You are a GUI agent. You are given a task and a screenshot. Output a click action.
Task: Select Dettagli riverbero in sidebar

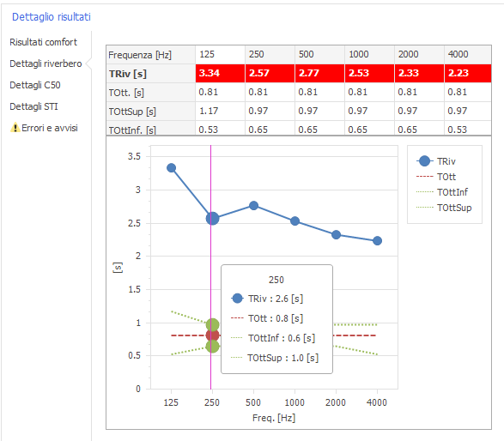[46, 63]
